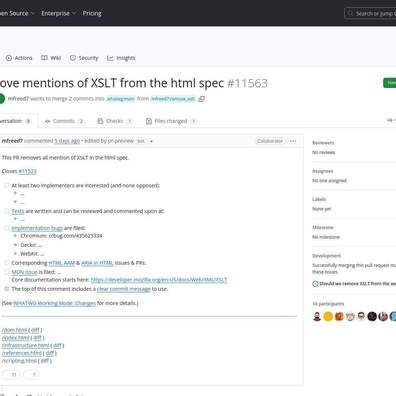Open the 'HTML AAM' link

[x=62, y=263]
